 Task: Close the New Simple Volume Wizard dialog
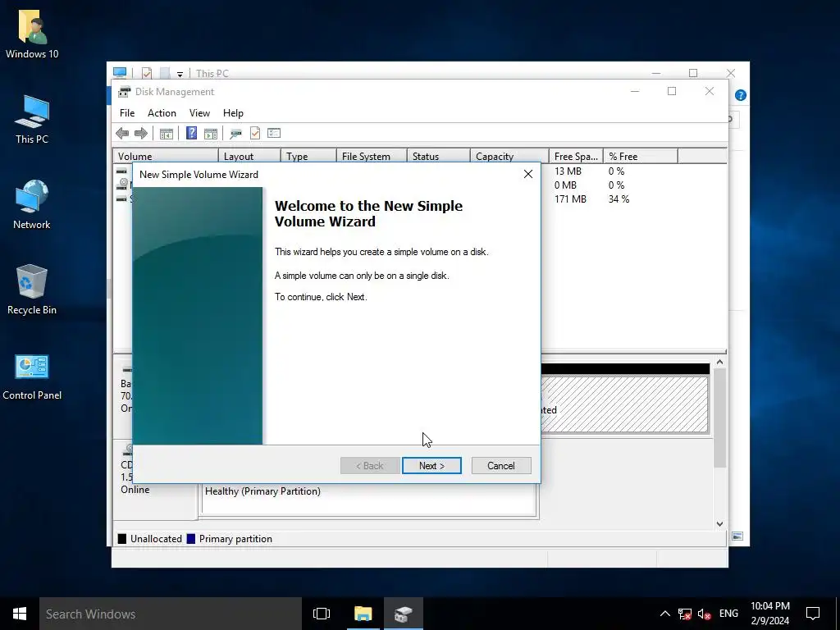point(528,174)
